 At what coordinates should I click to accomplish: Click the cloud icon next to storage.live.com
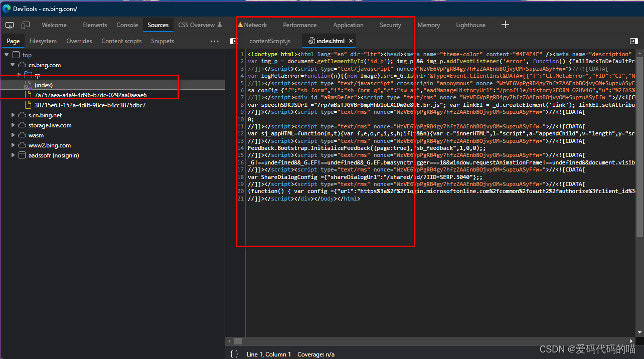click(22, 125)
